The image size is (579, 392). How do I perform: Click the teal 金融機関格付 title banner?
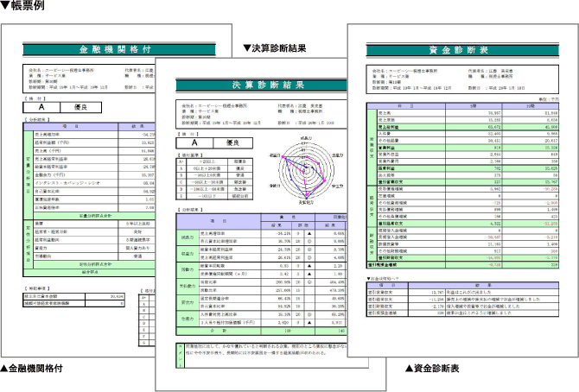[119, 49]
